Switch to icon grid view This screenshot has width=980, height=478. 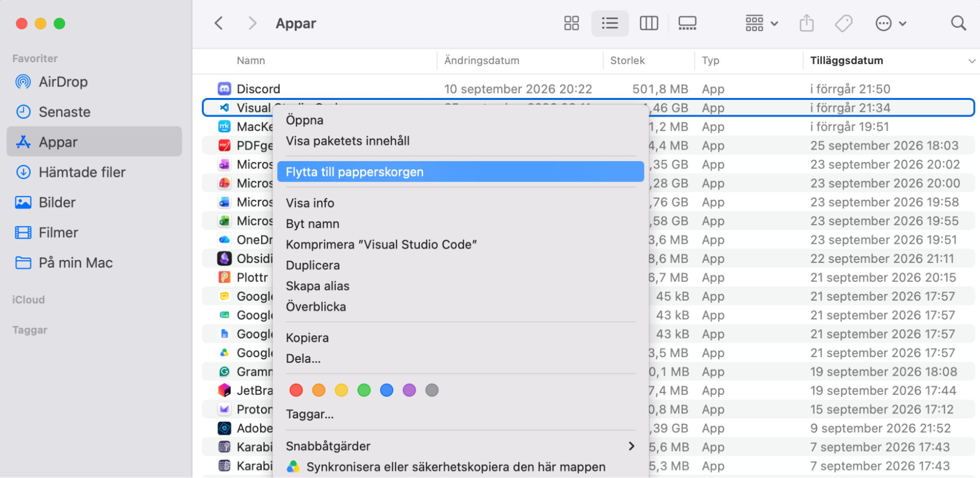point(571,23)
